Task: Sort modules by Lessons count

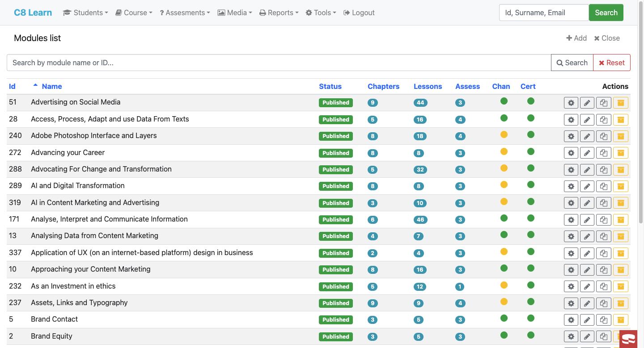Action: (x=428, y=86)
